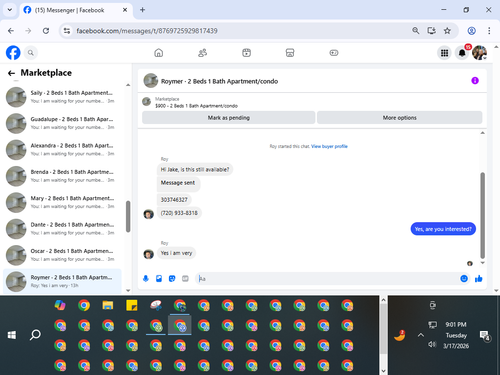This screenshot has width=500, height=375.
Task: Open the Sticky Notes taskbar icon
Action: pos(132,305)
